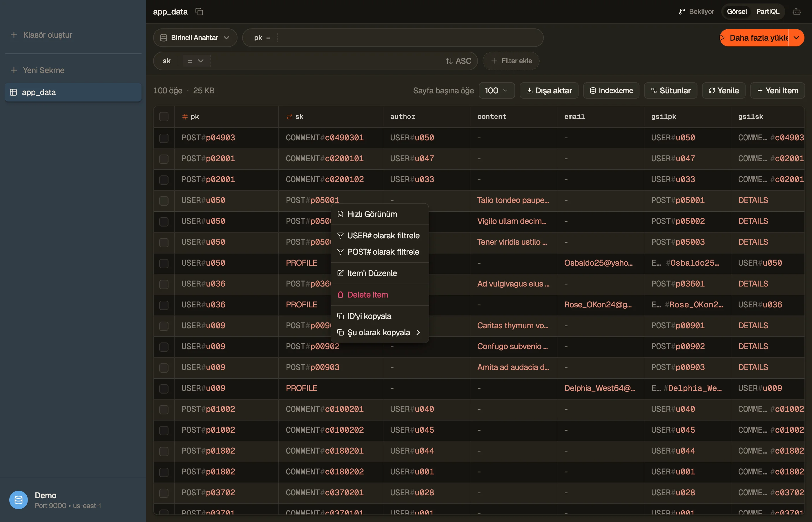Click download icon in Dışa aktar
The image size is (812, 522).
click(x=529, y=90)
